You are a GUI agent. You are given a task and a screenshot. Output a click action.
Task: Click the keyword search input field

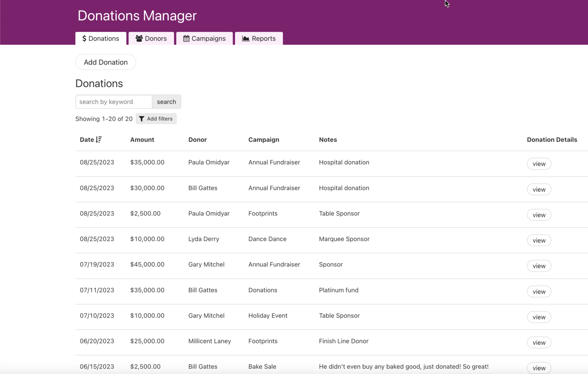(x=113, y=101)
